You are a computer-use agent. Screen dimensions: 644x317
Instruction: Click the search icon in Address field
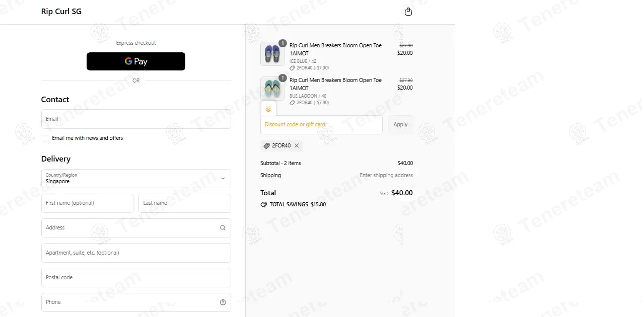[223, 228]
